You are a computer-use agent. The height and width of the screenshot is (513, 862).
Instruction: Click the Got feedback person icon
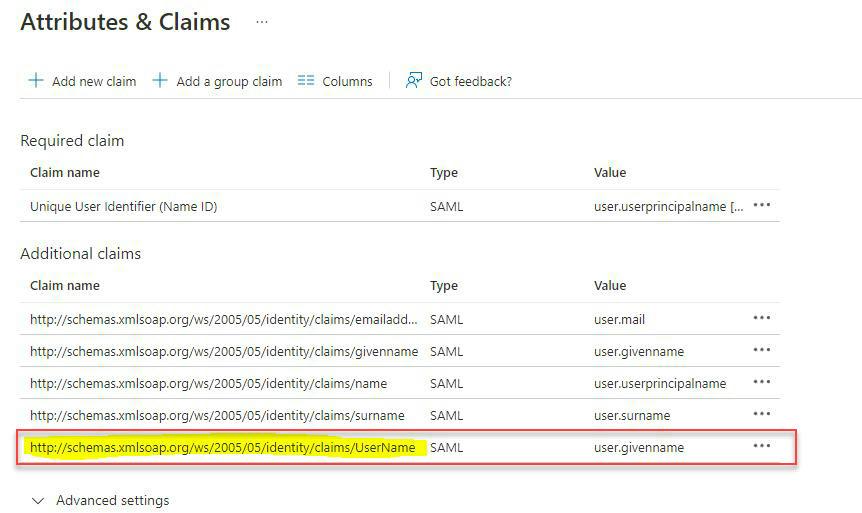(413, 80)
